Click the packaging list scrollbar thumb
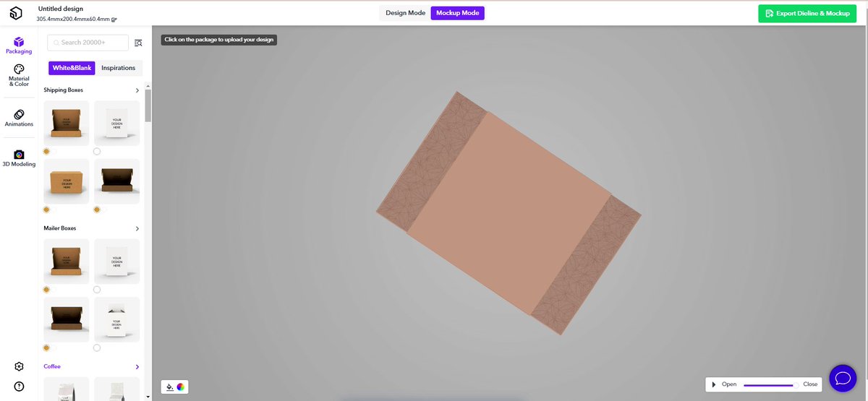This screenshot has width=868, height=401. (148, 105)
